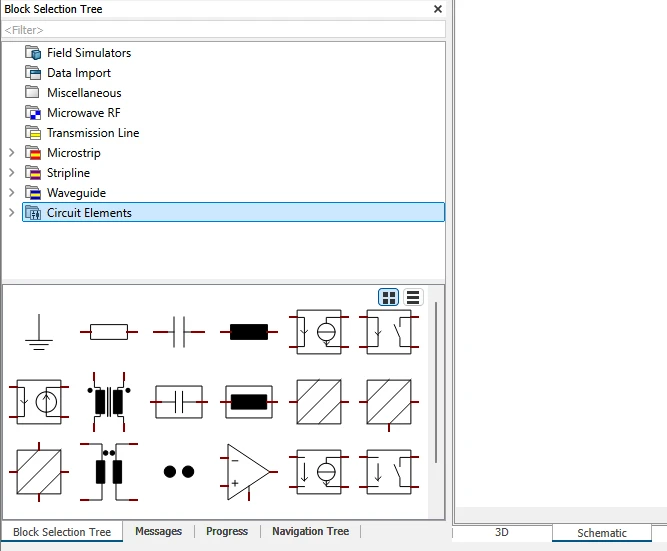Expand the Microstrip tree node
Image resolution: width=667 pixels, height=551 pixels.
pos(11,153)
